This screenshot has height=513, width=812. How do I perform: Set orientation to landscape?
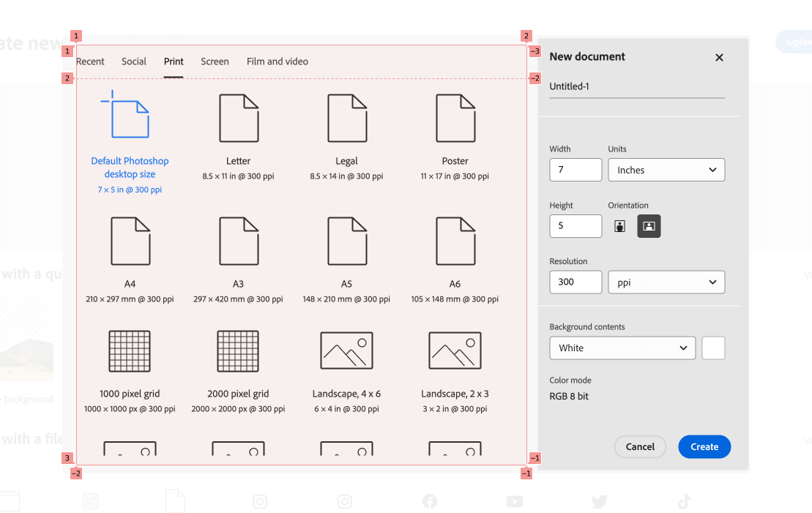point(649,226)
